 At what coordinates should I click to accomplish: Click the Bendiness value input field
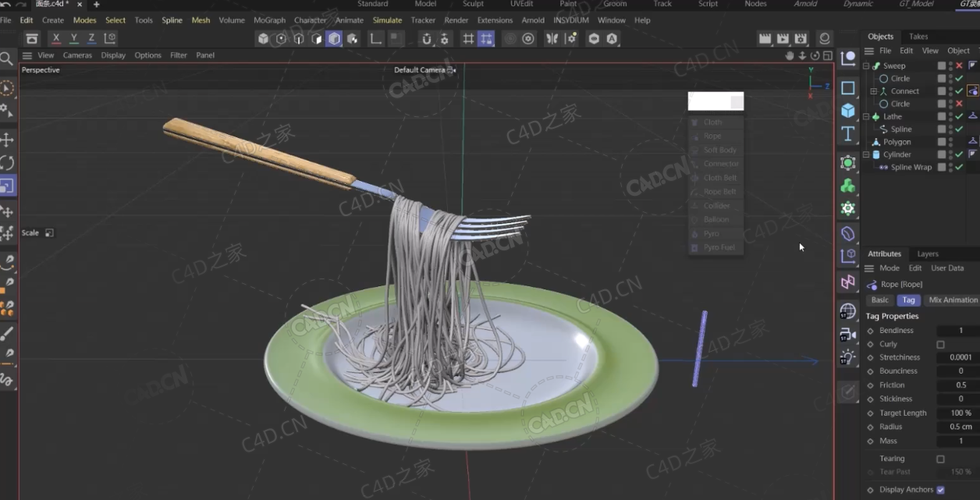click(x=960, y=330)
